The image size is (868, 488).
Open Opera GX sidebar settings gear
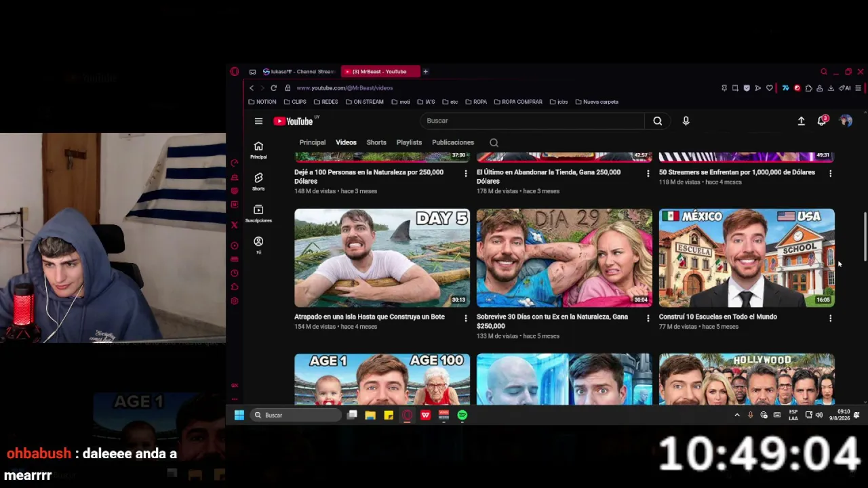234,301
